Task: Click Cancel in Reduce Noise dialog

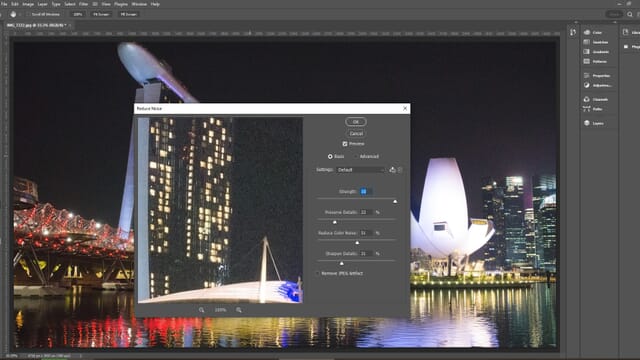Action: [x=356, y=133]
